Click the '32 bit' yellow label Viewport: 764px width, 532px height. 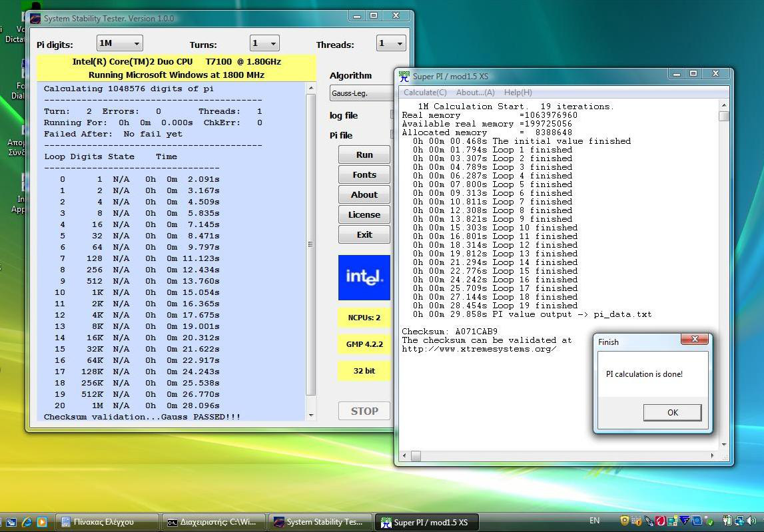pos(364,371)
